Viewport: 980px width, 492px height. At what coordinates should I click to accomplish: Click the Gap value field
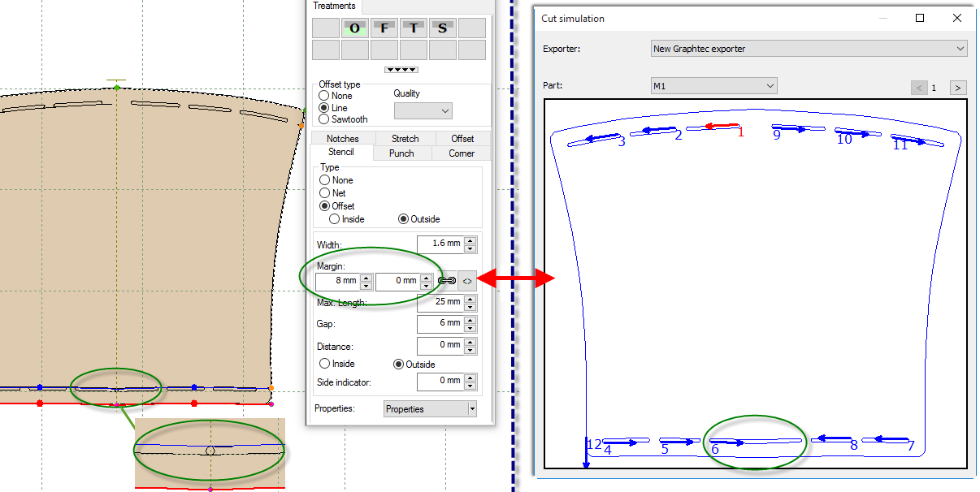pyautogui.click(x=440, y=323)
